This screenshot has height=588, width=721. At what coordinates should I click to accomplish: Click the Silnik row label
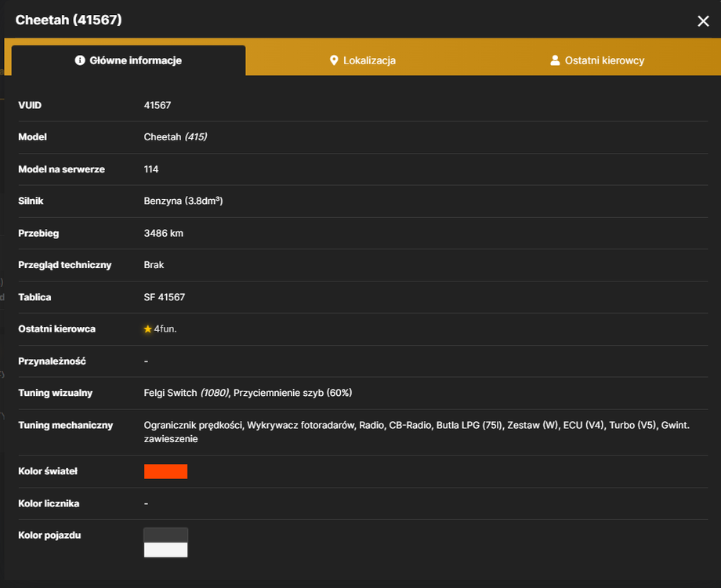pyautogui.click(x=31, y=201)
